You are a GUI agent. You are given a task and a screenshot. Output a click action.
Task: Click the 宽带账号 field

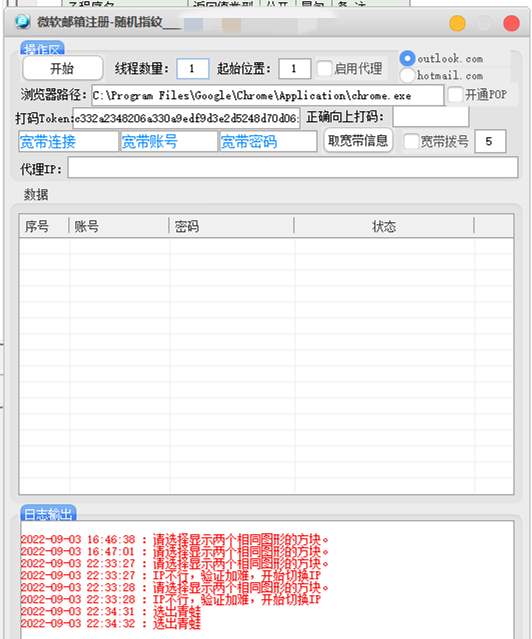click(x=169, y=141)
